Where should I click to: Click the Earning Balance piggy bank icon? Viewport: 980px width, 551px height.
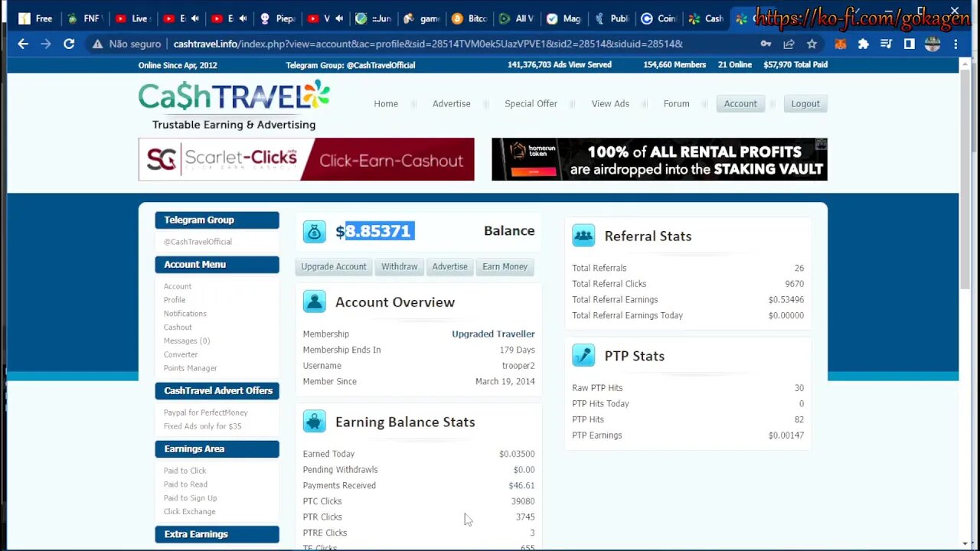point(314,422)
